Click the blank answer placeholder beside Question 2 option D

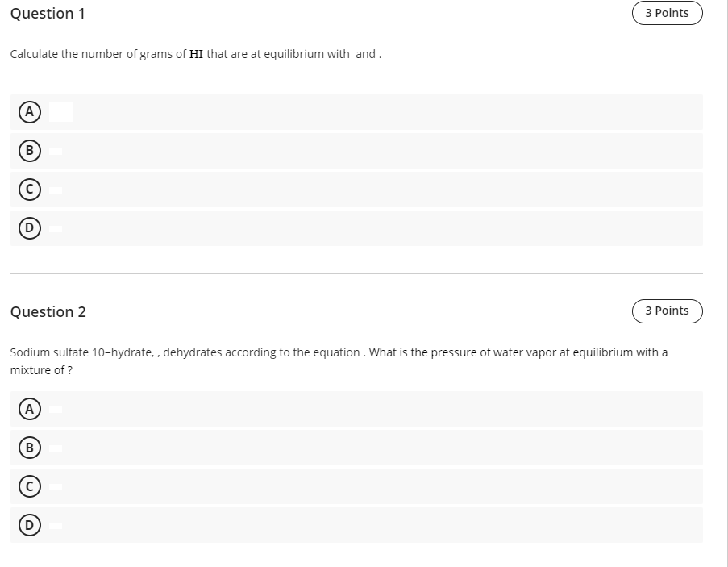pyautogui.click(x=56, y=526)
